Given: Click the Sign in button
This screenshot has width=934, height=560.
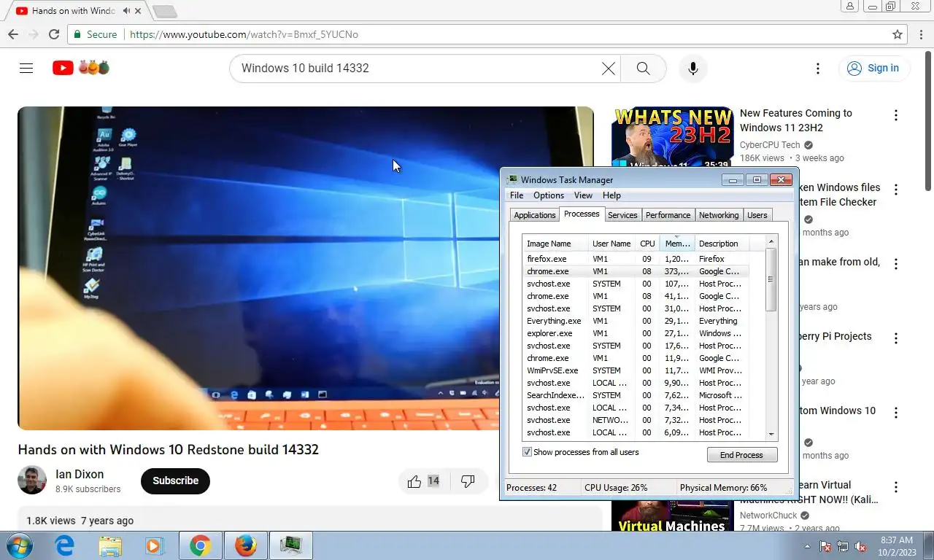Looking at the screenshot, I should click(873, 68).
